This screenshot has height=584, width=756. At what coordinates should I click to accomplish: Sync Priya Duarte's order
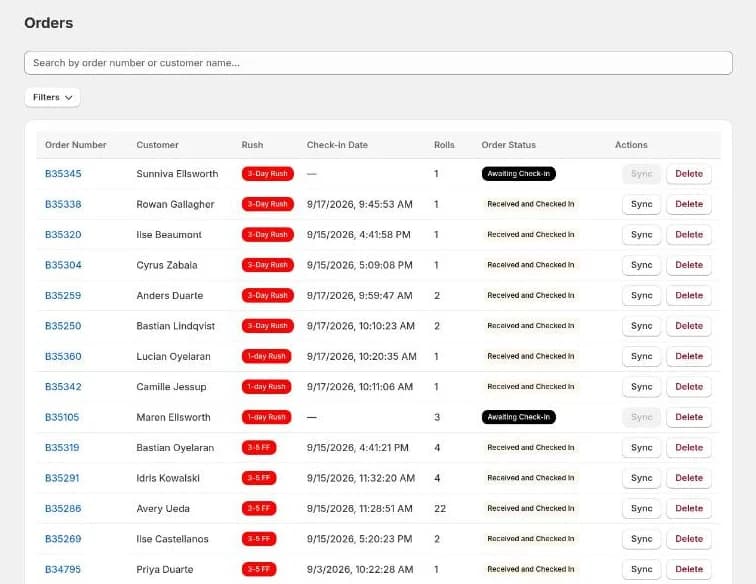click(642, 569)
